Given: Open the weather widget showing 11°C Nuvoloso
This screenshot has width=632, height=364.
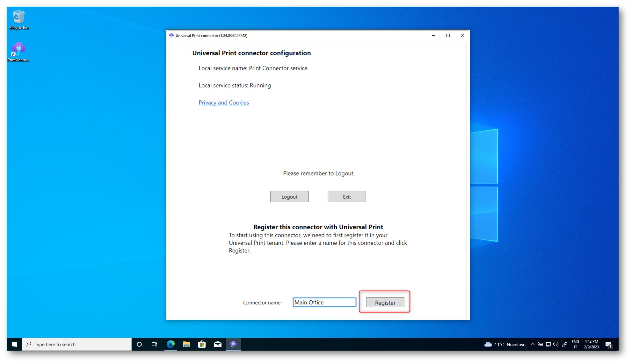Looking at the screenshot, I should [505, 344].
